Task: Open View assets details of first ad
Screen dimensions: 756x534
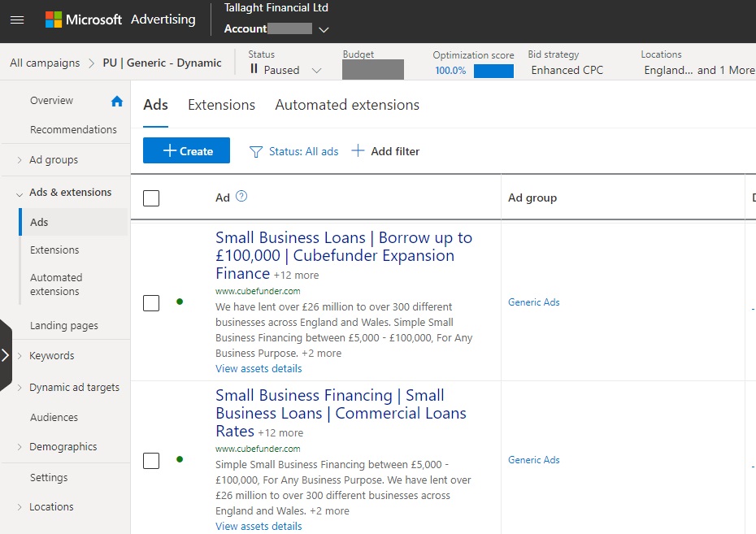Action: pyautogui.click(x=259, y=368)
